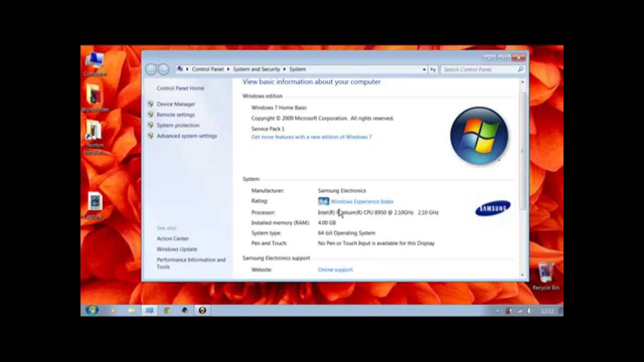Click the refresh button beside the address bar
The width and height of the screenshot is (644, 362).
pos(433,69)
